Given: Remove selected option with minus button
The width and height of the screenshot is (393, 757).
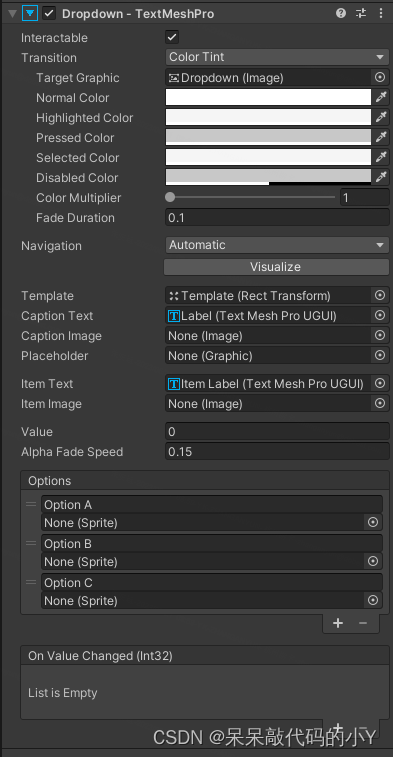Looking at the screenshot, I should tap(363, 623).
